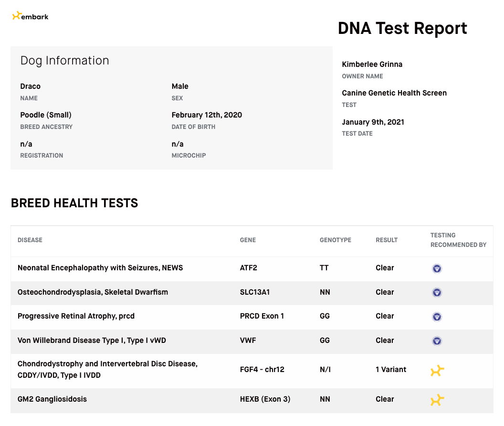Screen dimensions: 504x426
Task: Click the breed club badge in NEWS row
Action: [x=437, y=268]
